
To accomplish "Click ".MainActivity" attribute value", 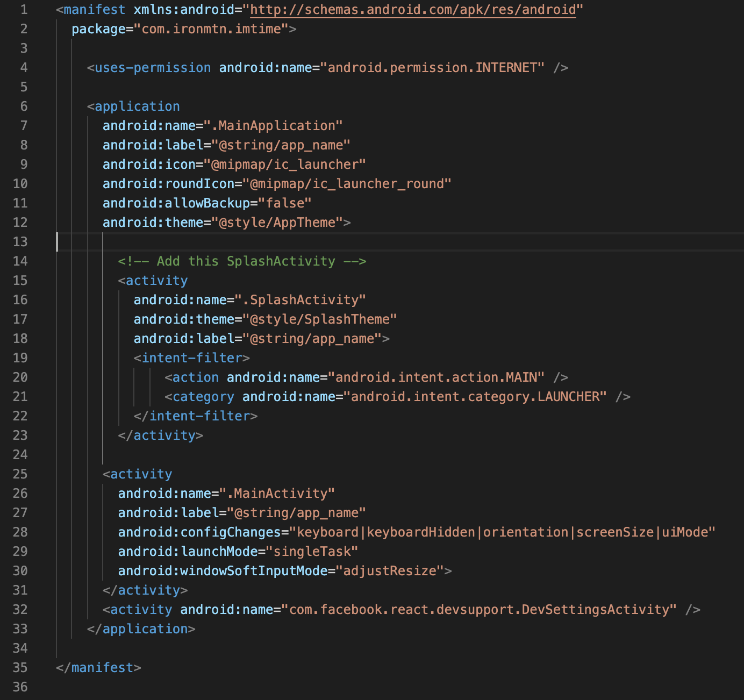I will click(x=277, y=494).
